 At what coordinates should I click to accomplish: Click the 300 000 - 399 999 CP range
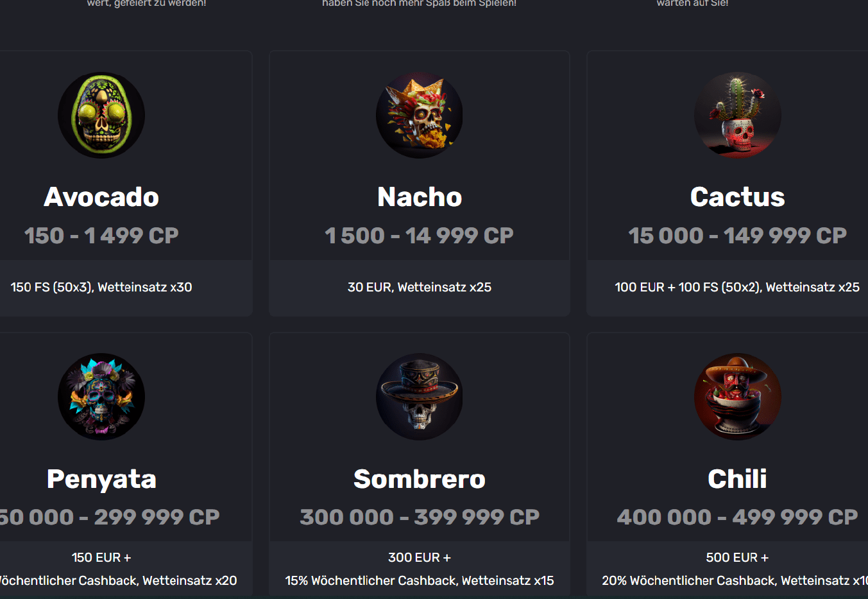(x=420, y=517)
